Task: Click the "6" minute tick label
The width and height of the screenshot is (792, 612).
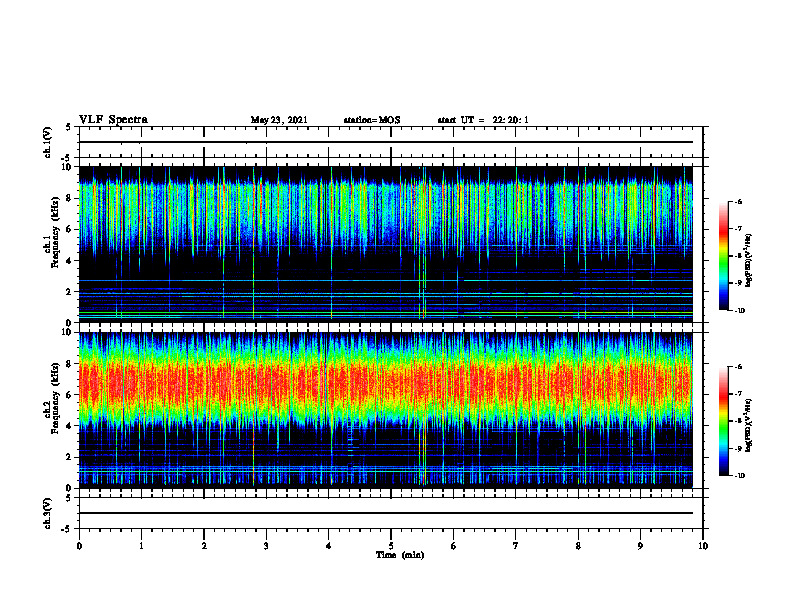Action: coord(454,546)
